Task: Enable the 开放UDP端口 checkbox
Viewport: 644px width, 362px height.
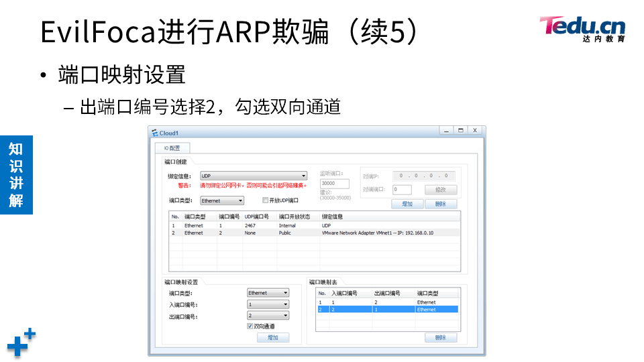Action: (x=265, y=200)
